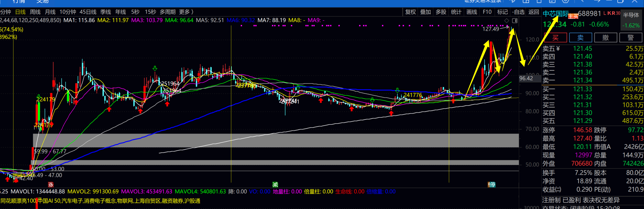Open the 复权 adjustment menu

[x=410, y=12]
